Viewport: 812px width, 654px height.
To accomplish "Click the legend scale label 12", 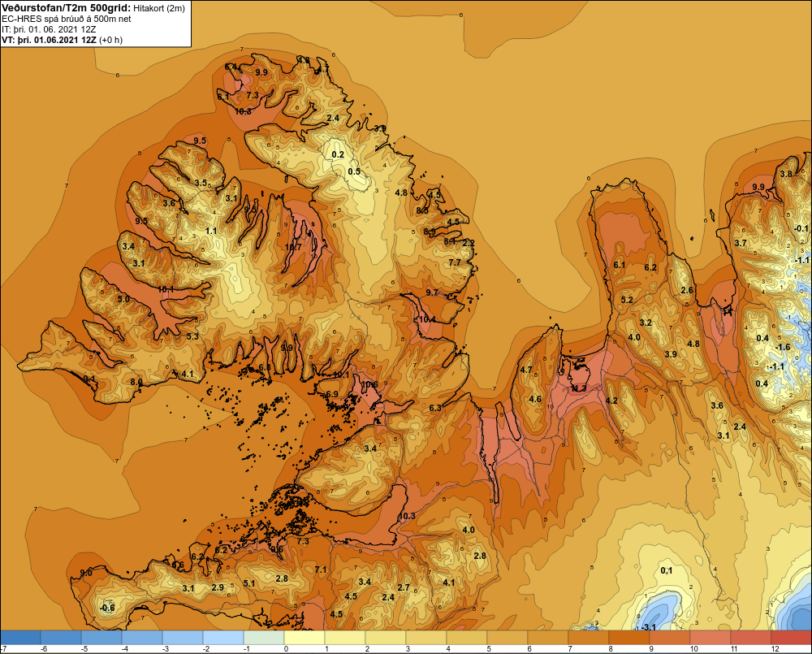I will (x=775, y=649).
